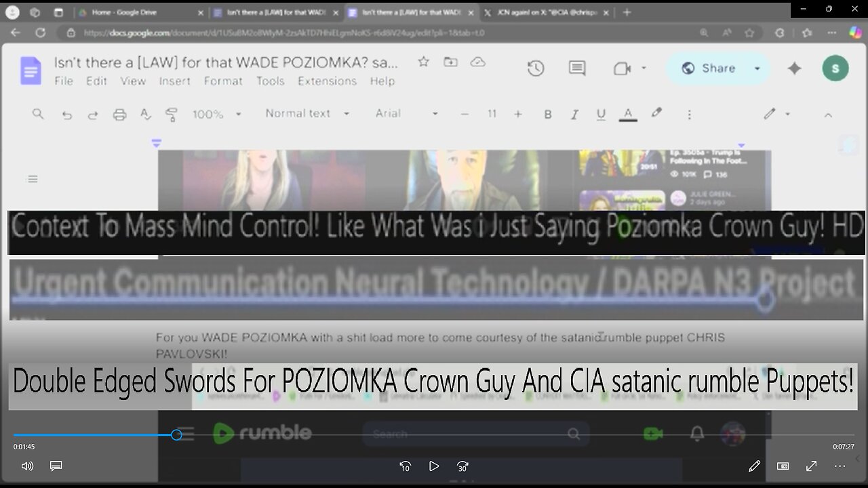Run spelling and grammar check

click(x=145, y=115)
